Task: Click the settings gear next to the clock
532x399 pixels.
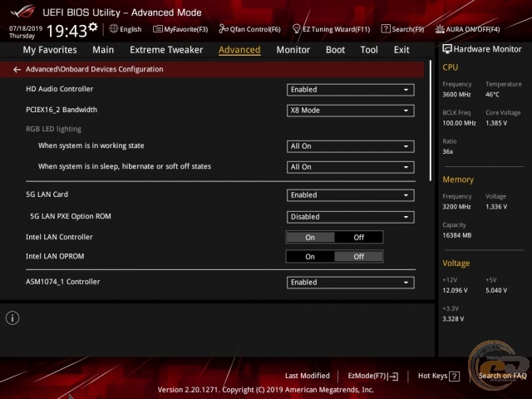Action: coord(93,27)
